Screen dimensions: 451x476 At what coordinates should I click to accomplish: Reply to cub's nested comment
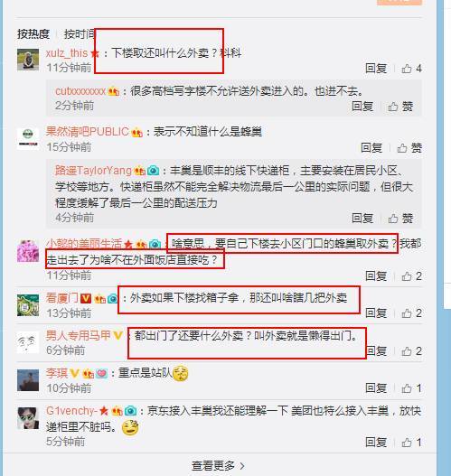(x=362, y=107)
